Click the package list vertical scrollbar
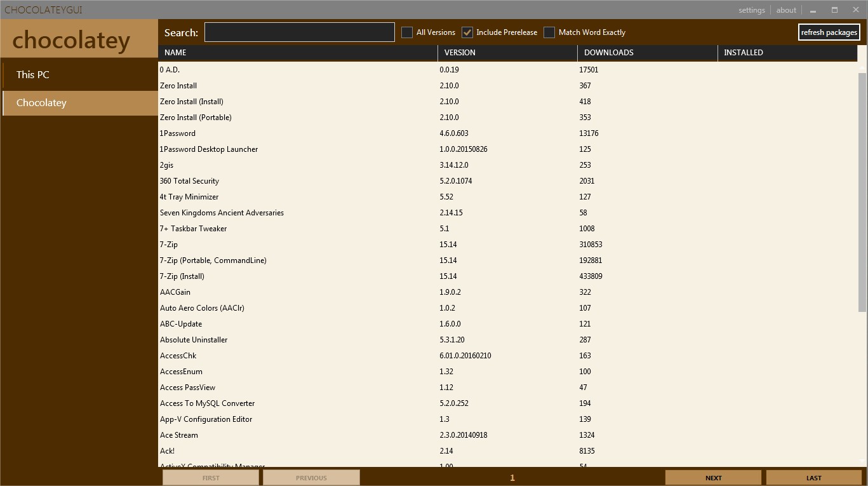 coord(862,192)
